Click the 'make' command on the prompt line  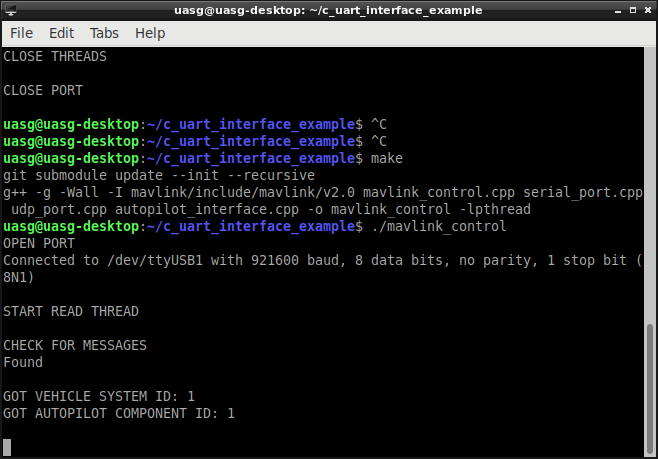coord(386,159)
